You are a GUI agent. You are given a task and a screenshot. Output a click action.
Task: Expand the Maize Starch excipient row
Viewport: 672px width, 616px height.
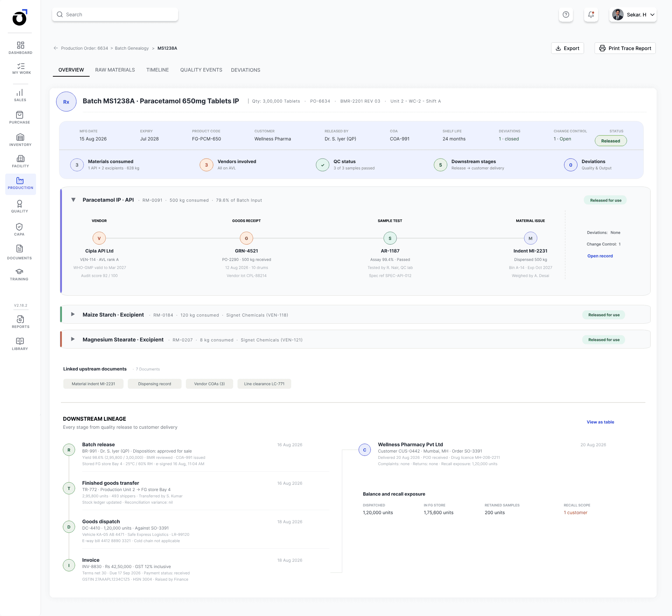tap(73, 314)
